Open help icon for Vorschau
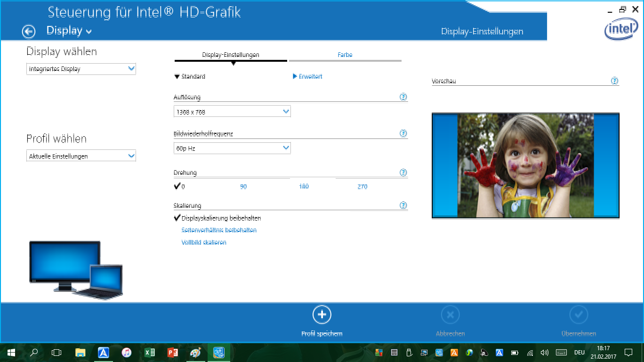Image resolution: width=644 pixels, height=362 pixels. coord(614,81)
